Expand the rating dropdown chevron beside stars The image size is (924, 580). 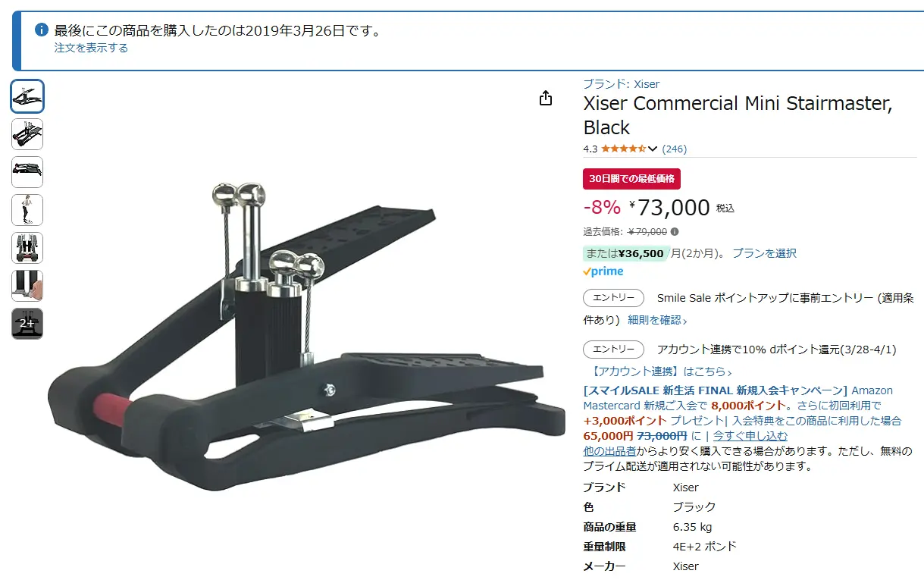(653, 149)
